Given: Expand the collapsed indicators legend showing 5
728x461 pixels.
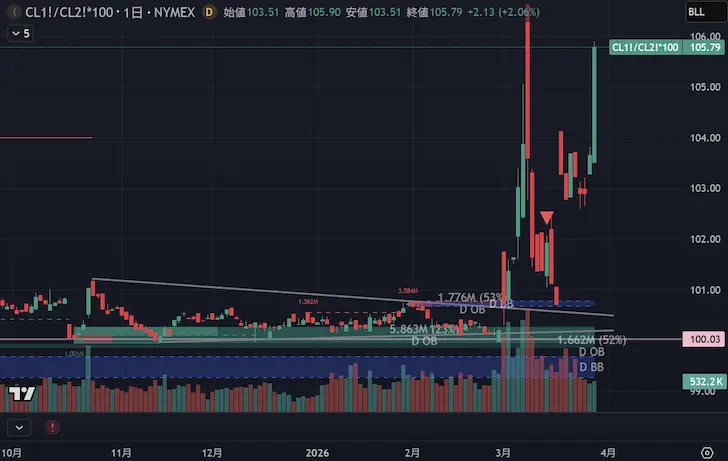Looking at the screenshot, I should click(18, 33).
